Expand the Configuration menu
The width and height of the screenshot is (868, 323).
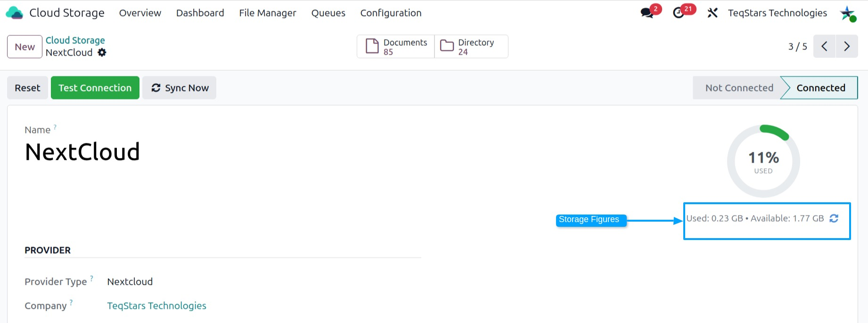point(391,13)
